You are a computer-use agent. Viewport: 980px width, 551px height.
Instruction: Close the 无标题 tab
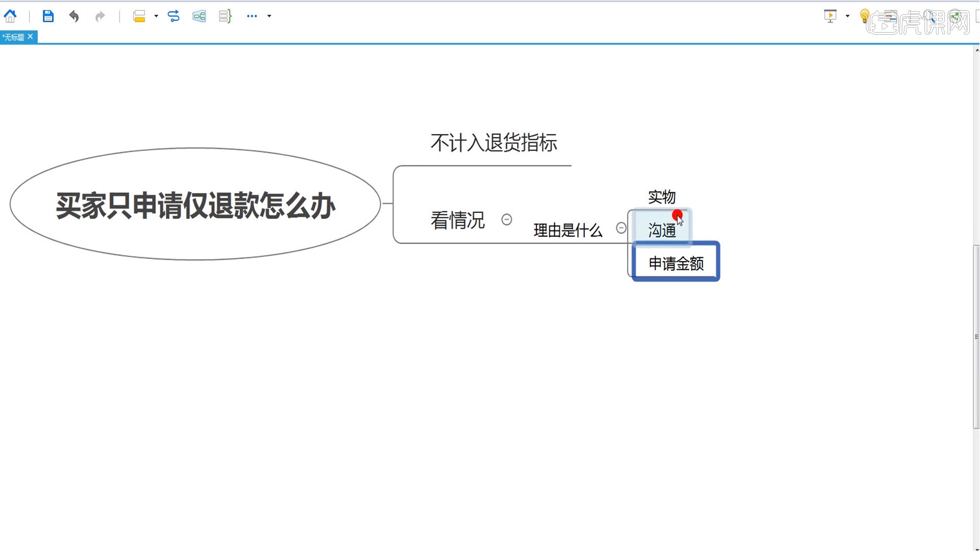(31, 37)
